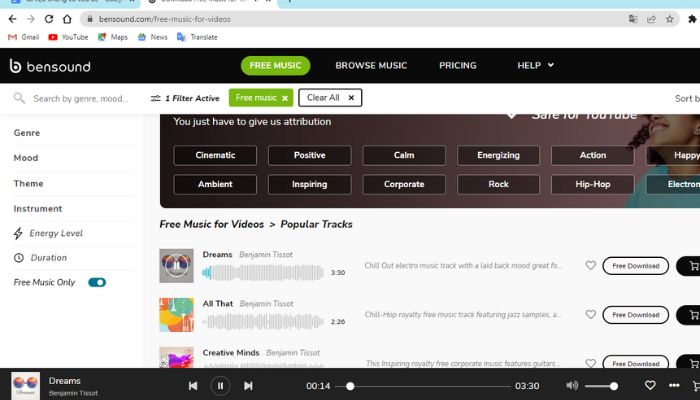Add All That to cart icon button
700x400 pixels.
(x=690, y=315)
